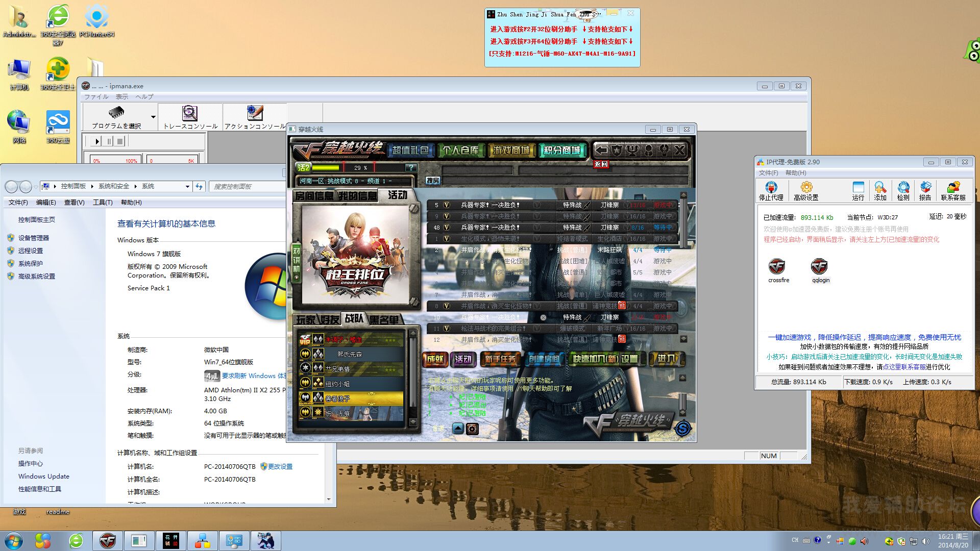
Task: Click the X exit icon in CrossFire header
Action: (x=679, y=150)
